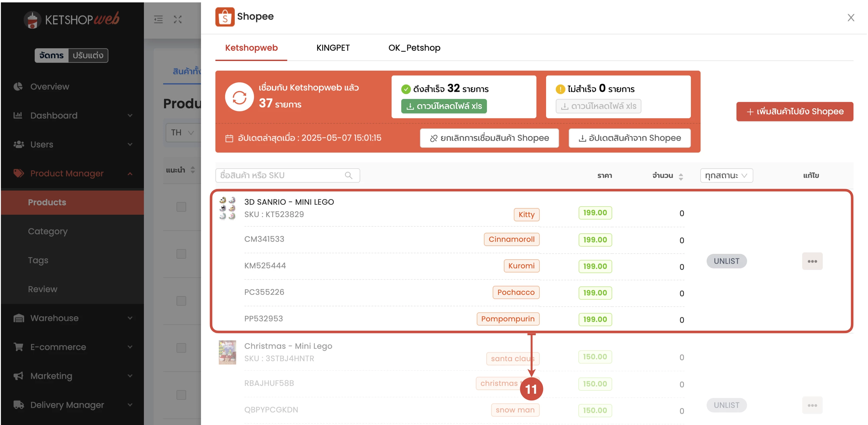Click the Cinnamoroll variant tag
The width and height of the screenshot is (868, 425).
tap(511, 239)
